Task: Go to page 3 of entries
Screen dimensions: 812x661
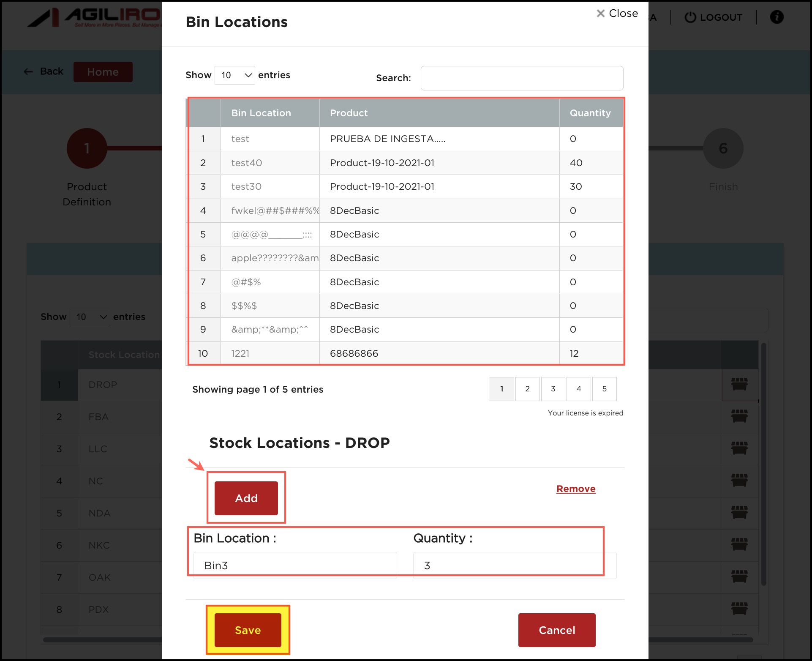Action: pos(553,389)
